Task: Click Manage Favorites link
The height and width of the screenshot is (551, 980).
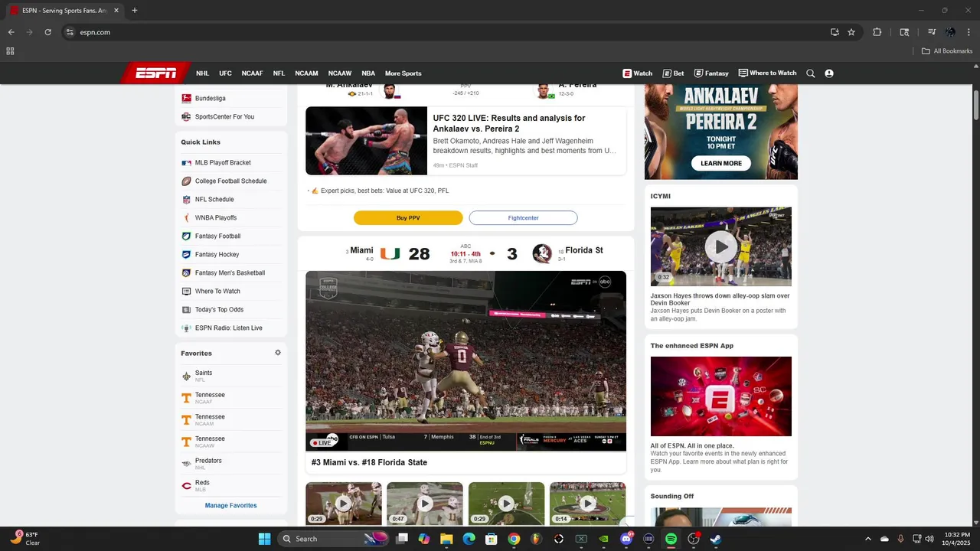Action: 230,506
